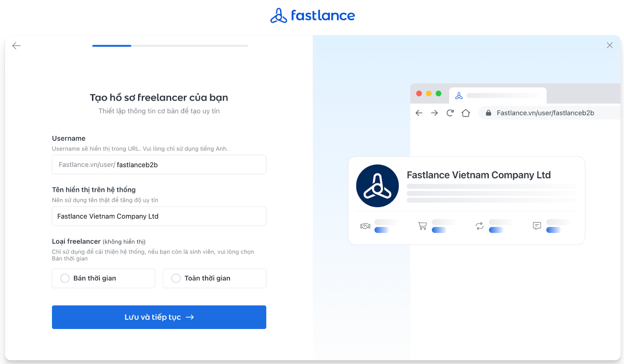Click the forward arrow in the browser mockup

coord(434,113)
